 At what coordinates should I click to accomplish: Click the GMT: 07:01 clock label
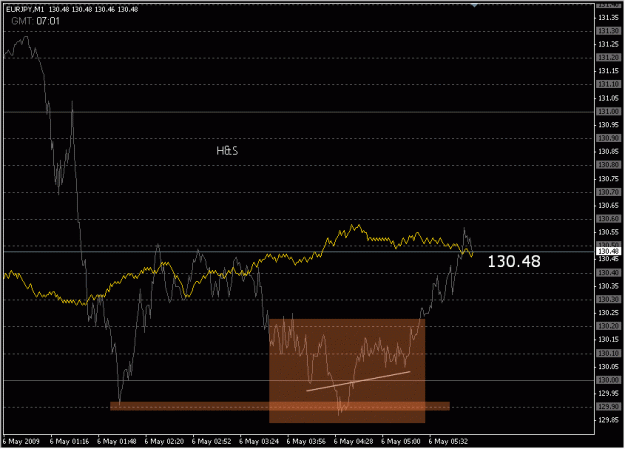[36, 21]
